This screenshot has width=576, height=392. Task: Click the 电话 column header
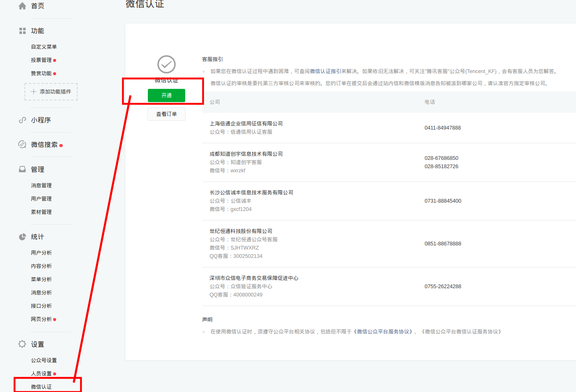click(x=430, y=102)
